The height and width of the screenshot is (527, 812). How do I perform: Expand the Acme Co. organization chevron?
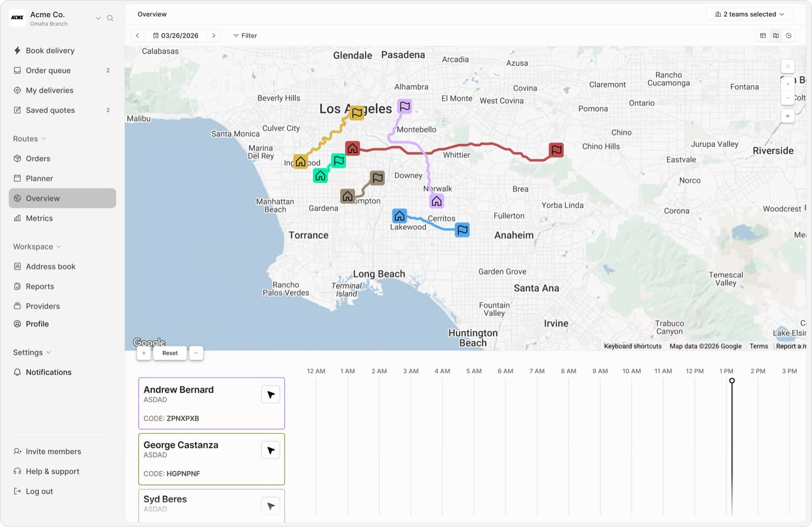[x=98, y=18]
